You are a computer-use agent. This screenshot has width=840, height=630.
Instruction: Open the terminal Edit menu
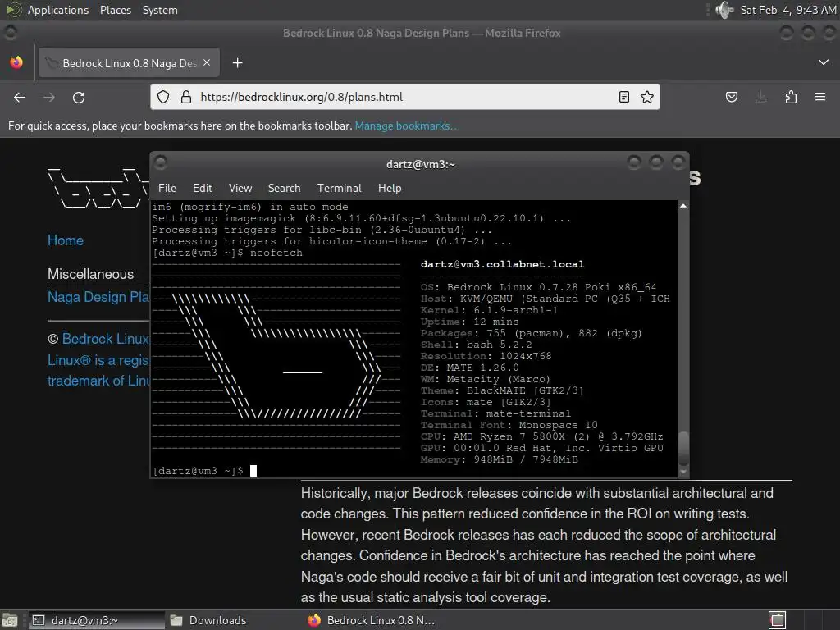coord(203,188)
